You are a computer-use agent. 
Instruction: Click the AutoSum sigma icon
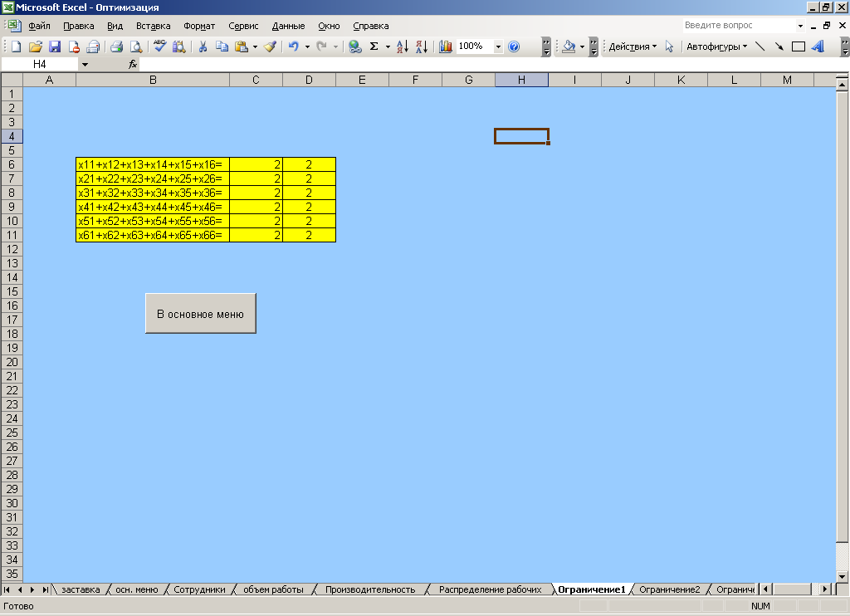(374, 47)
